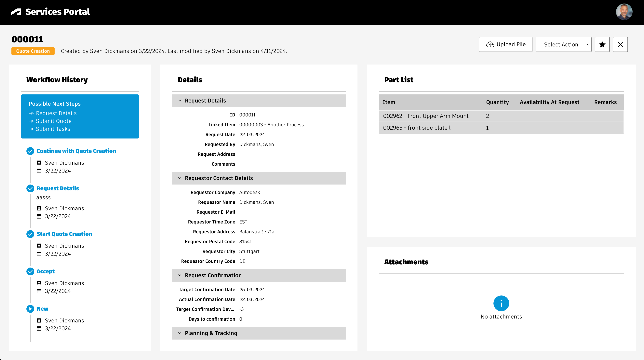
Task: Click the play icon beside New step
Action: (x=30, y=309)
